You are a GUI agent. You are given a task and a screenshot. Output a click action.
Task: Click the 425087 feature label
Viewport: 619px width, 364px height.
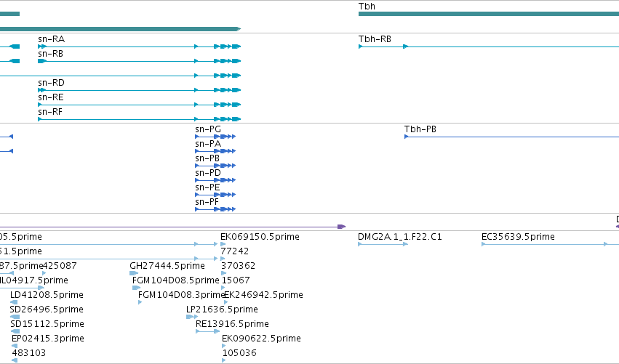[60, 266]
